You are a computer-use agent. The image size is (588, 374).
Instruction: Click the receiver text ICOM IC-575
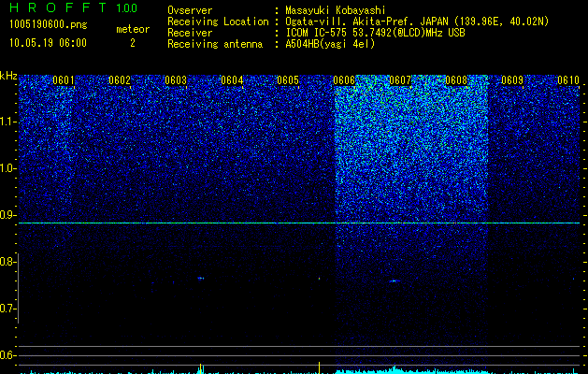(317, 33)
